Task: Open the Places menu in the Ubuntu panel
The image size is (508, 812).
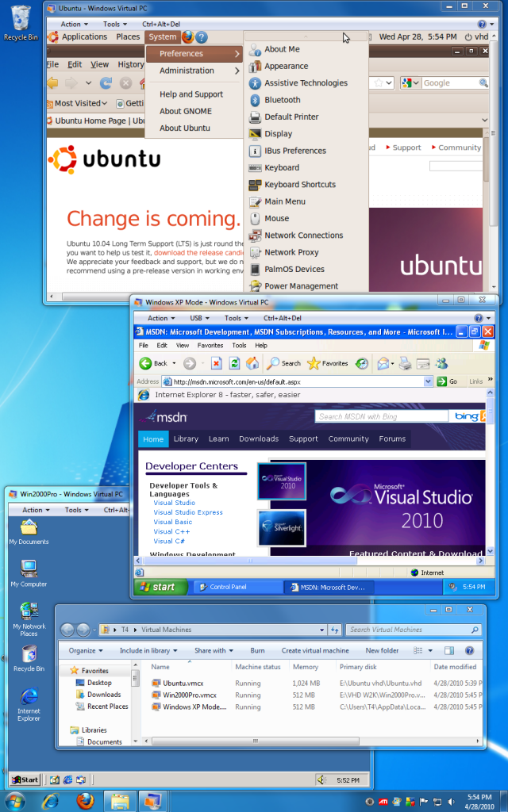Action: [x=128, y=36]
